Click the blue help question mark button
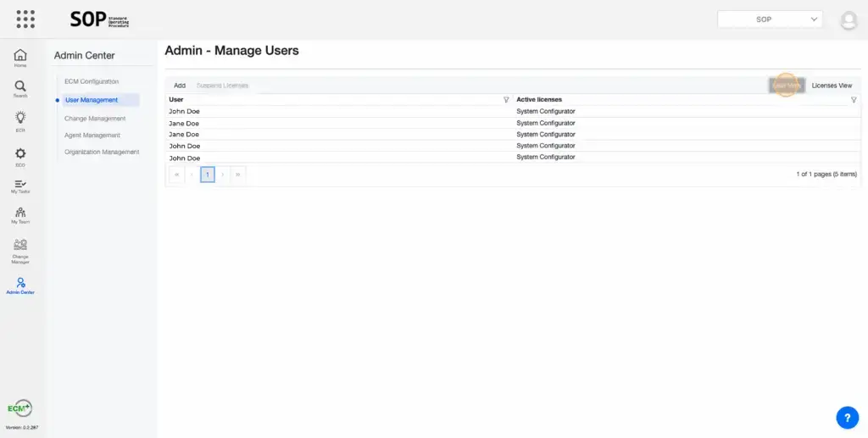The height and width of the screenshot is (438, 868). 847,417
